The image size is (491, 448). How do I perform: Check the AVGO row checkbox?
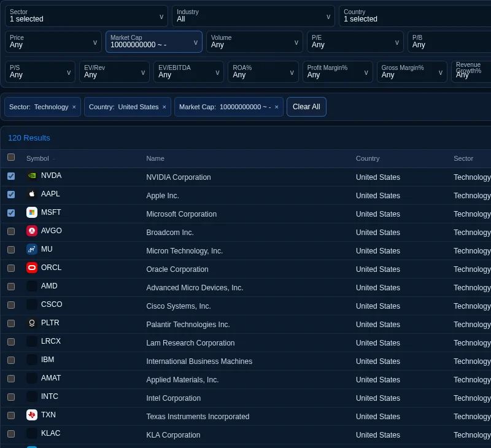point(11,231)
